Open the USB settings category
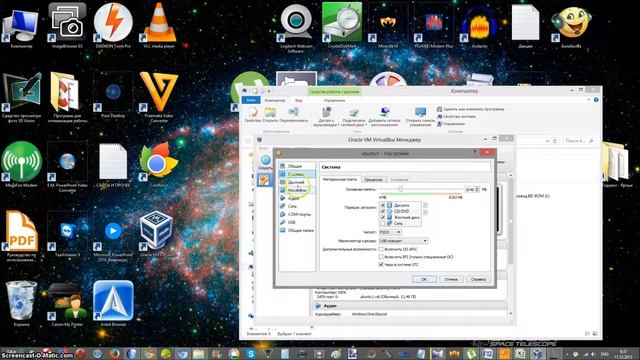The width and height of the screenshot is (640, 360). [x=297, y=222]
